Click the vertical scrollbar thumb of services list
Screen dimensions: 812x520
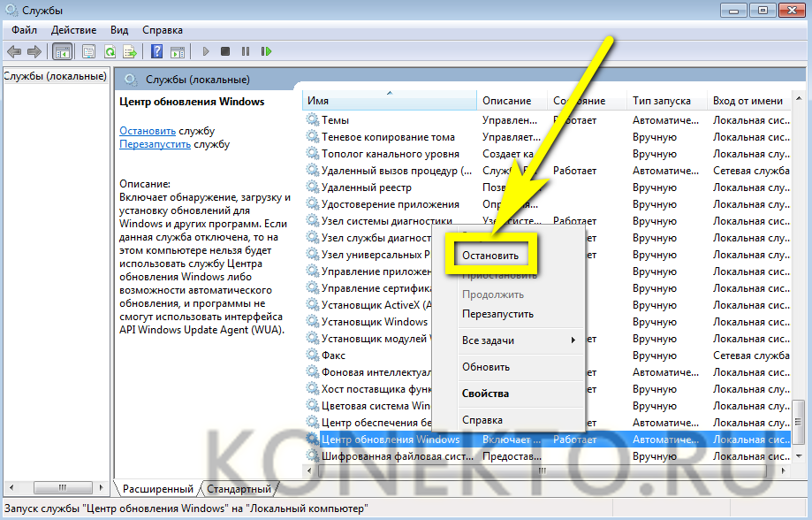pyautogui.click(x=799, y=423)
